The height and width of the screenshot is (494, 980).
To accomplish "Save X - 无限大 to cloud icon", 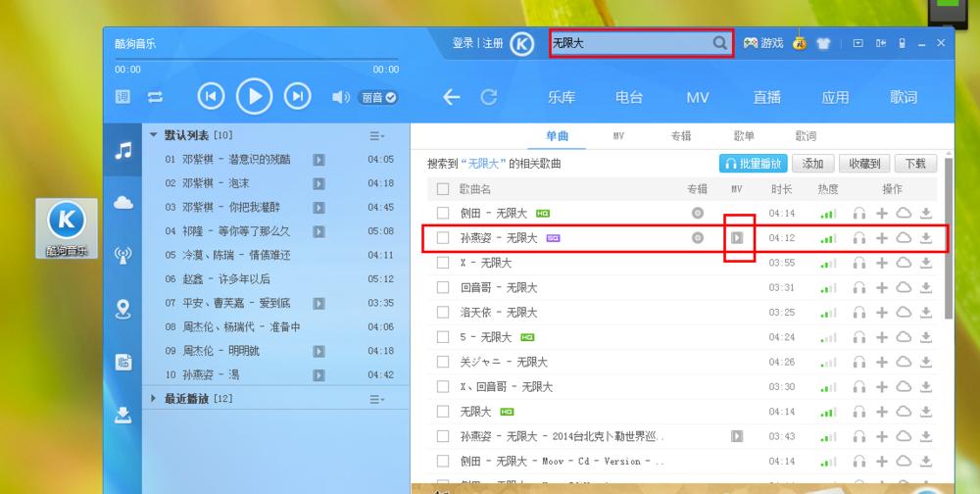I will (x=904, y=263).
